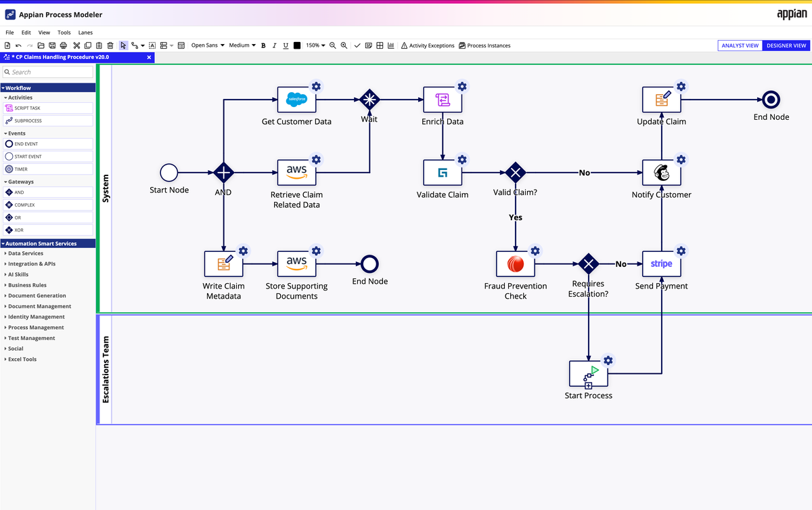
Task: Pick XOR gateway from the palette
Action: point(47,230)
